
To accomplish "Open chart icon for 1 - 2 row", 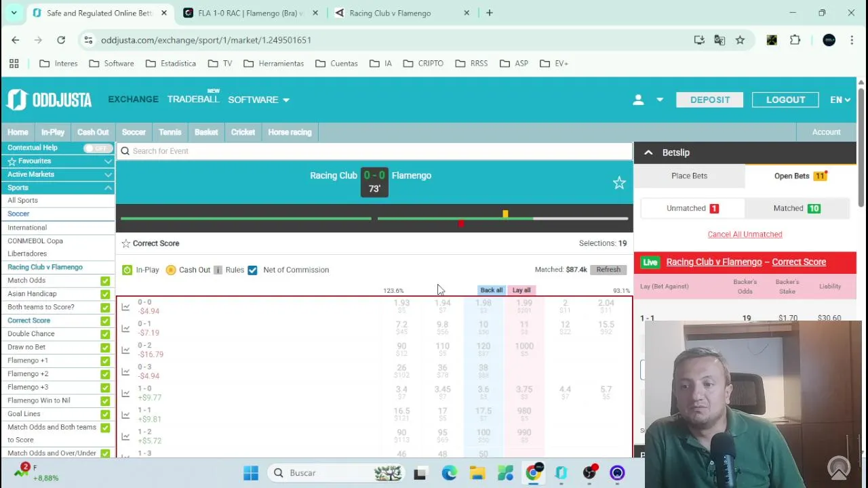I will 125,437.
